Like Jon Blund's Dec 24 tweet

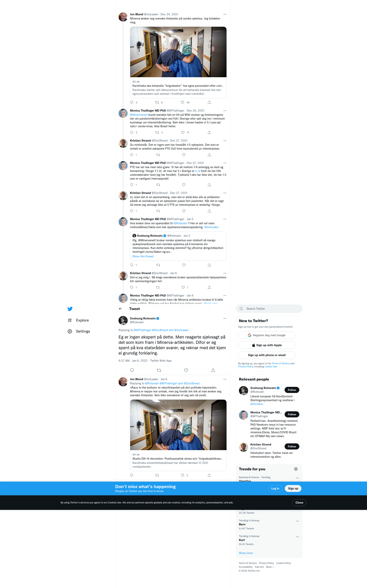point(183,102)
